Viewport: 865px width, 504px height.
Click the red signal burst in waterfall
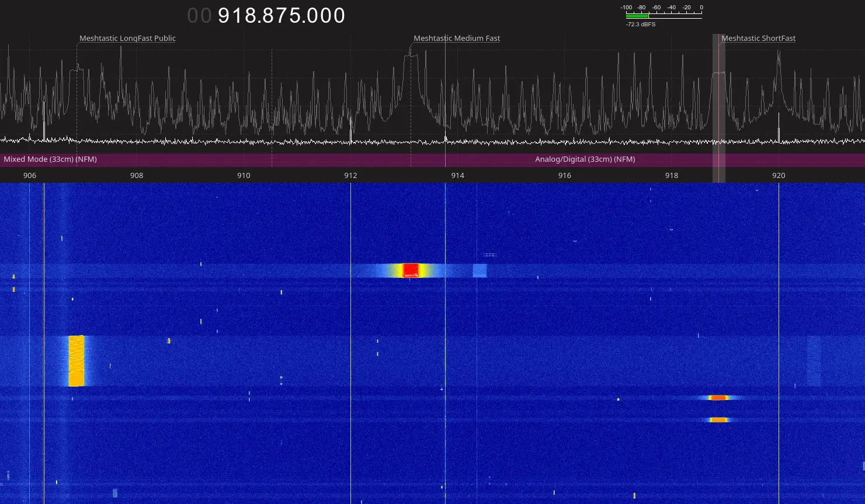tap(411, 270)
